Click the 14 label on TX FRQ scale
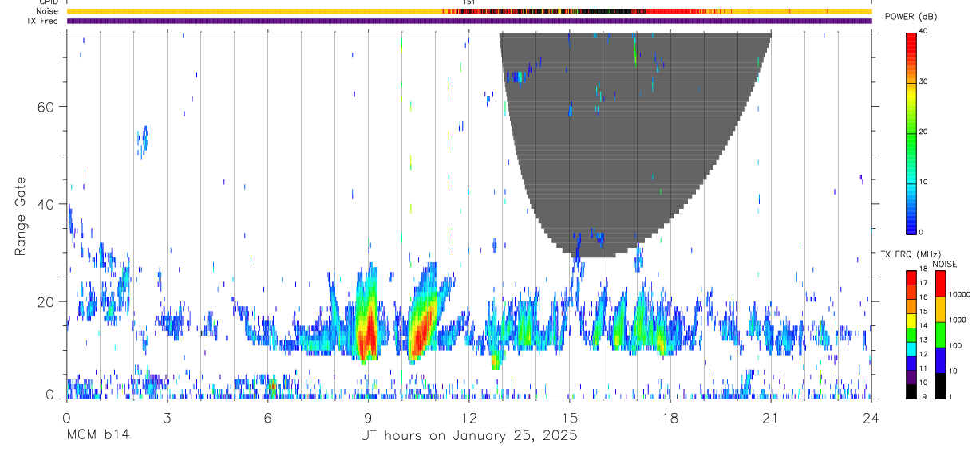 coord(923,325)
